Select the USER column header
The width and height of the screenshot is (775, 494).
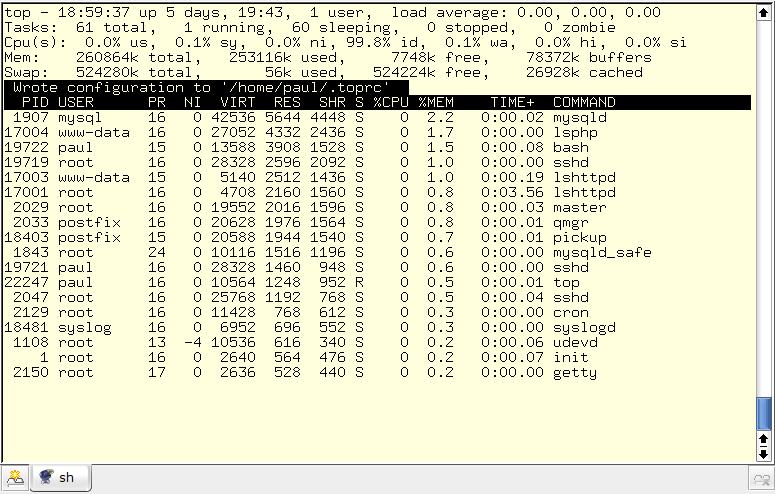click(x=76, y=102)
